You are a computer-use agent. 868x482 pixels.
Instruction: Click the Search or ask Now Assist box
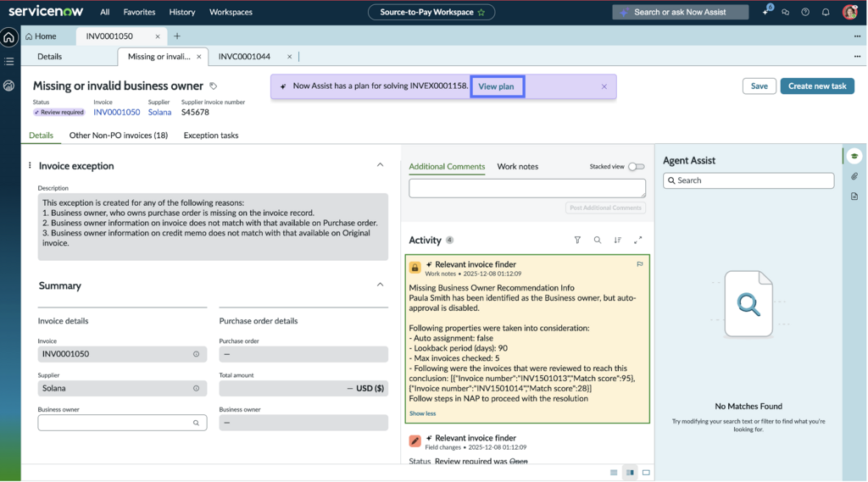[681, 12]
